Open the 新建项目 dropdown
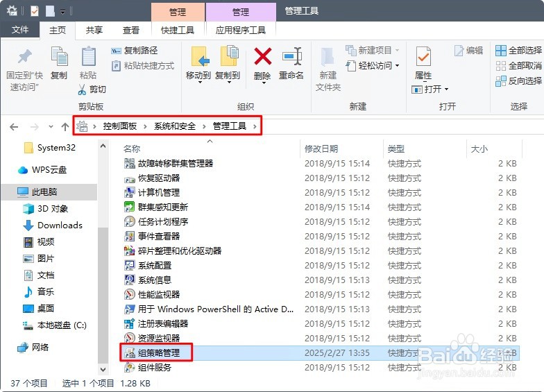 pyautogui.click(x=373, y=51)
